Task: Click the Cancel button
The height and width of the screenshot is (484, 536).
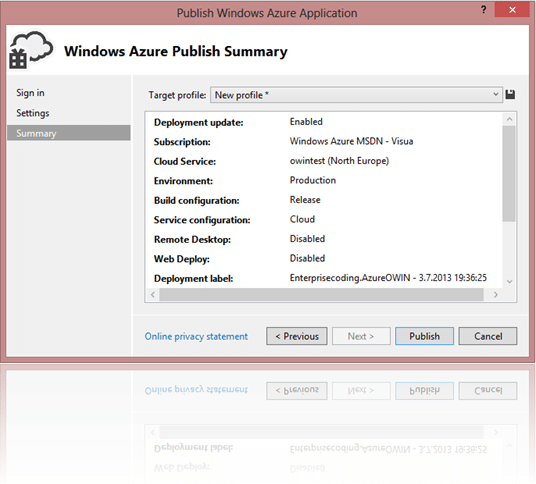Action: [x=488, y=336]
